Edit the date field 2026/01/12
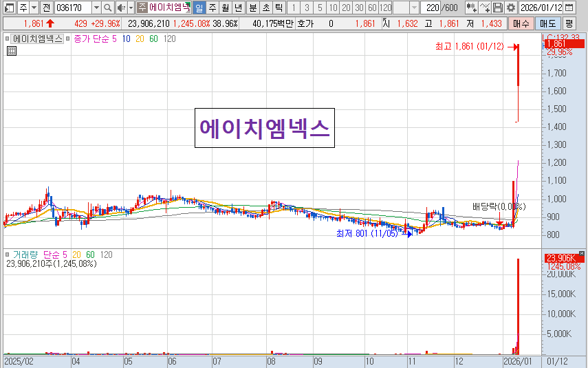This screenshot has height=368, width=588. click(541, 8)
